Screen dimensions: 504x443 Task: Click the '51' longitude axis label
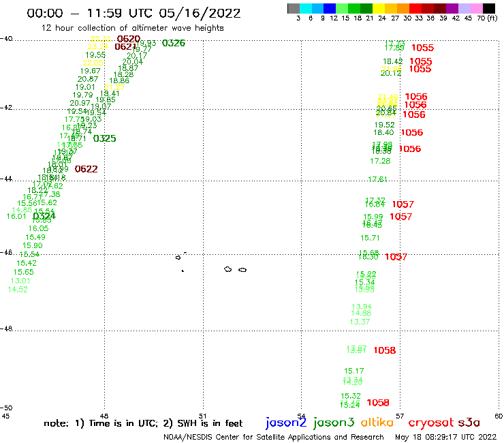(x=202, y=416)
